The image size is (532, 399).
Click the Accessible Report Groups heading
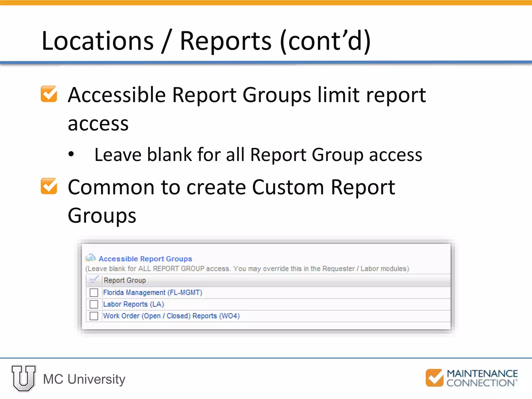(145, 259)
